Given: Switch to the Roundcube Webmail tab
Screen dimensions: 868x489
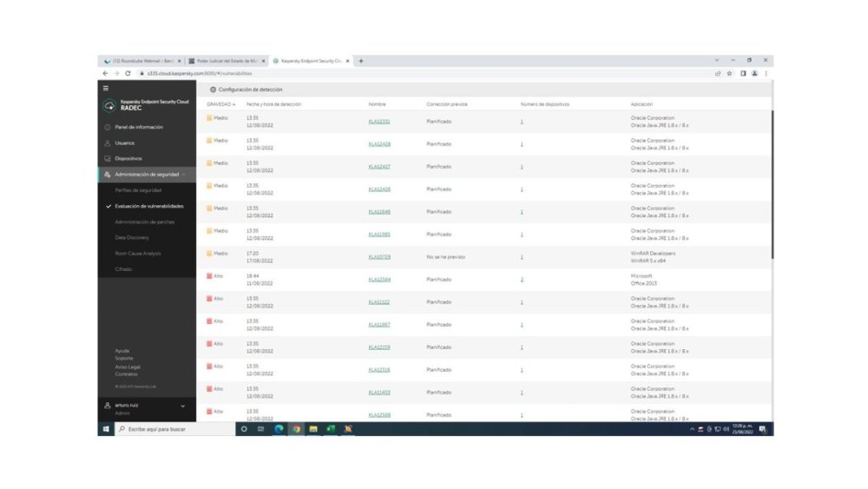Looking at the screenshot, I should pyautogui.click(x=143, y=61).
